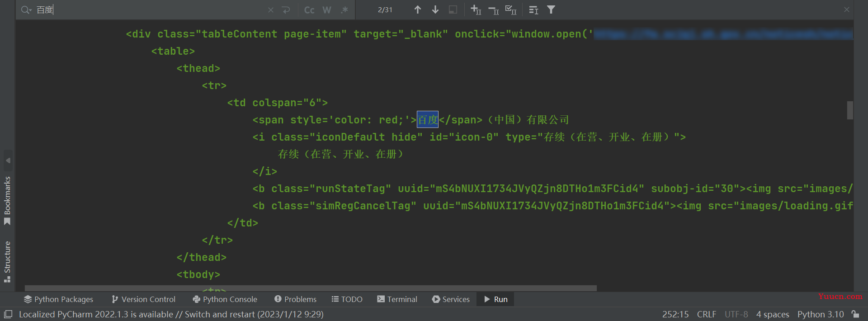Add selection for next occurrence
Image resolution: width=868 pixels, height=321 pixels.
[x=476, y=9]
